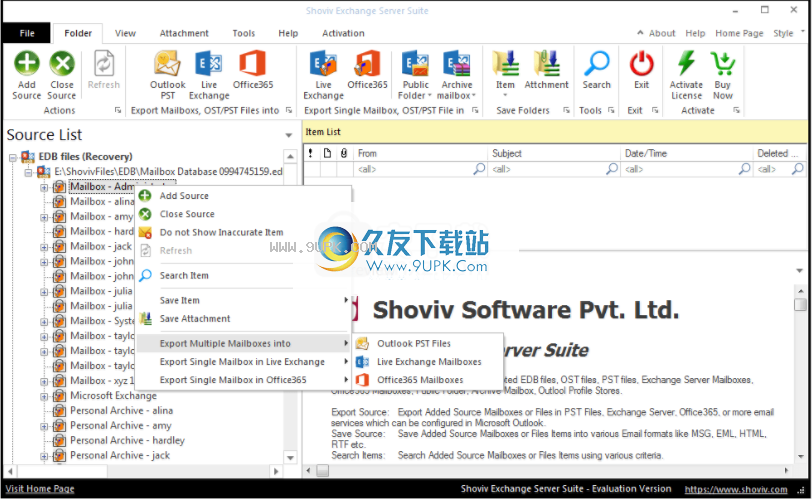The width and height of the screenshot is (812, 499).
Task: Click search icon in Date/Time filter
Action: pyautogui.click(x=745, y=169)
